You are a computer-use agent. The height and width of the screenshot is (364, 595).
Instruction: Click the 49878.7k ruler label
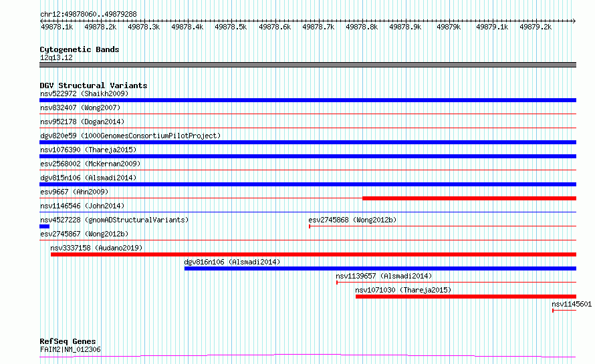[x=318, y=27]
